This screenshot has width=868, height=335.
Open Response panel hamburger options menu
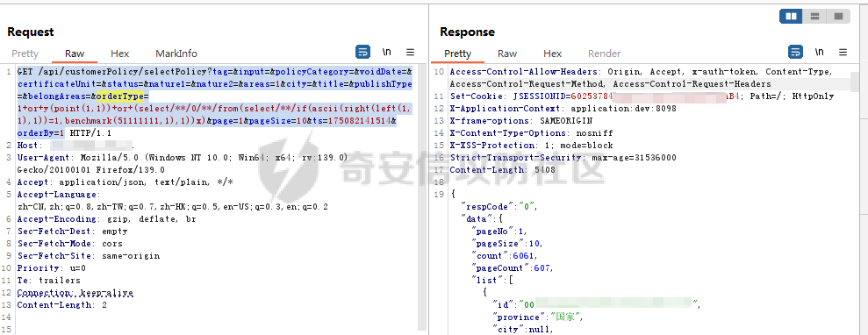pos(843,53)
